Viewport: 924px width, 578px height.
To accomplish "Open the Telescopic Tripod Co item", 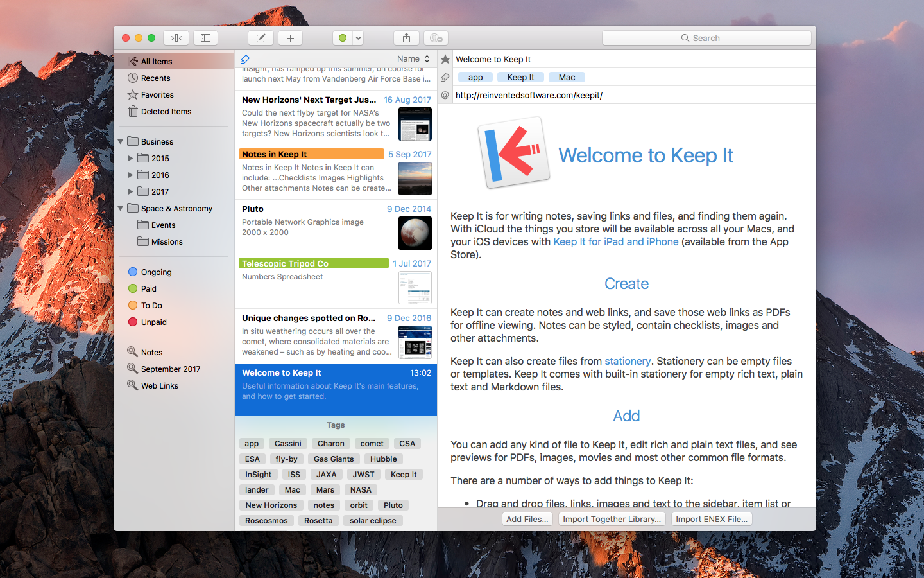I will point(336,281).
